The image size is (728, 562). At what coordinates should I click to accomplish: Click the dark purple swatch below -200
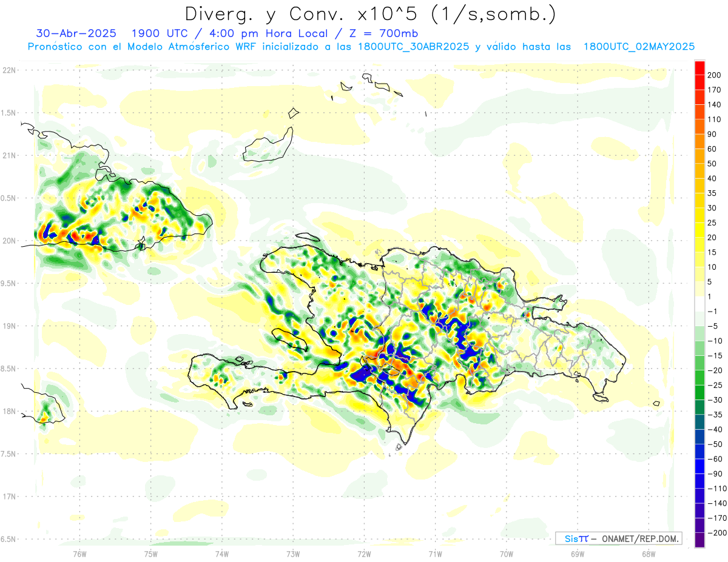pyautogui.click(x=700, y=540)
